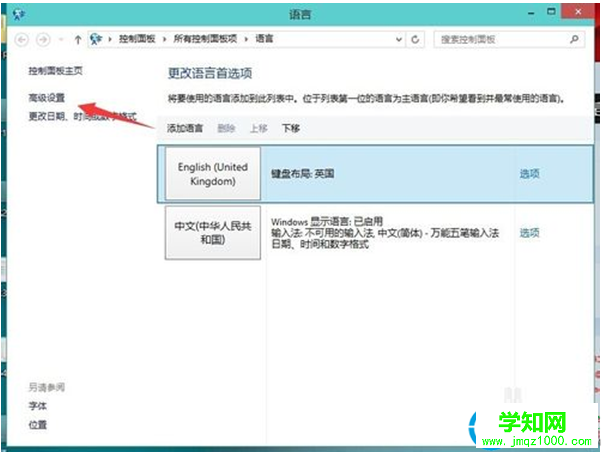Click the control panel icon in the address bar
The height and width of the screenshot is (453, 603).
pyautogui.click(x=96, y=39)
